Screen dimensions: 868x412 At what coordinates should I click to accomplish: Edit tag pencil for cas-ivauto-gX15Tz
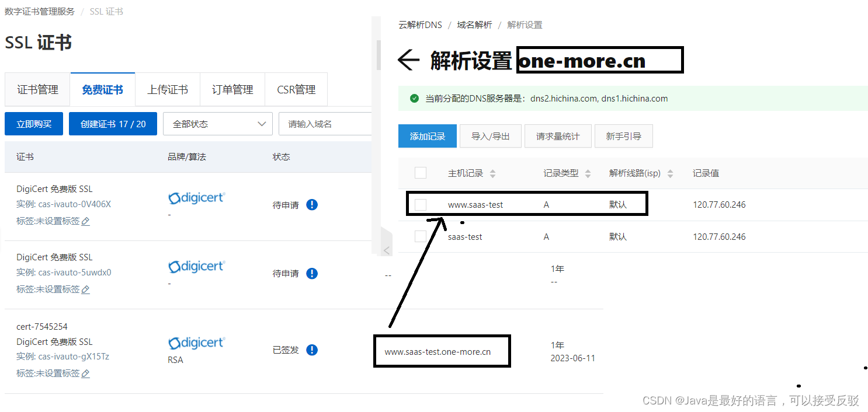(85, 373)
